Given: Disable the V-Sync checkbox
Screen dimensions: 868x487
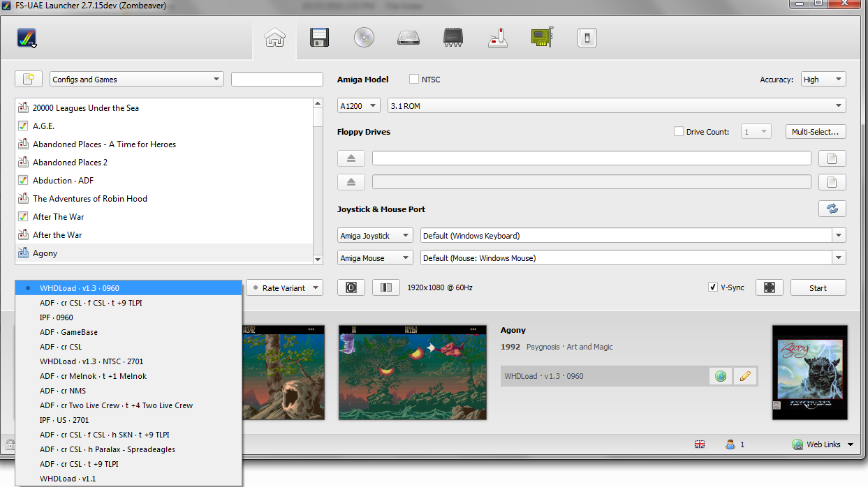Looking at the screenshot, I should [713, 287].
